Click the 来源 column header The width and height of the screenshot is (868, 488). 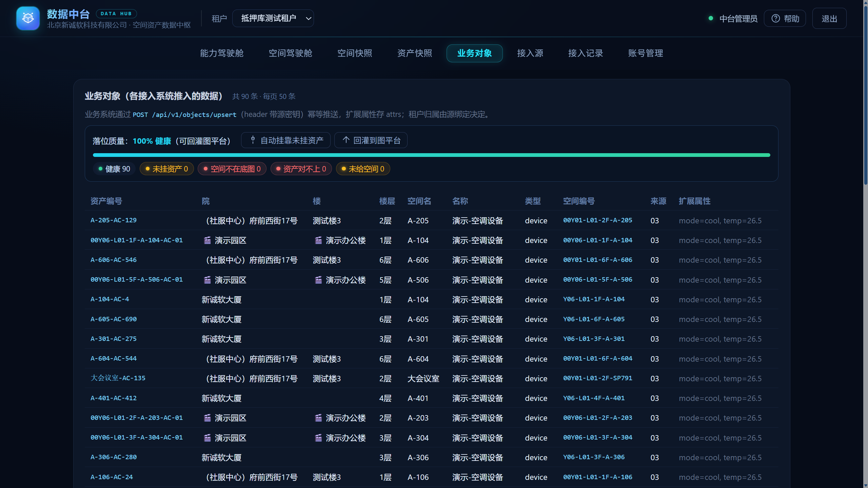point(658,201)
